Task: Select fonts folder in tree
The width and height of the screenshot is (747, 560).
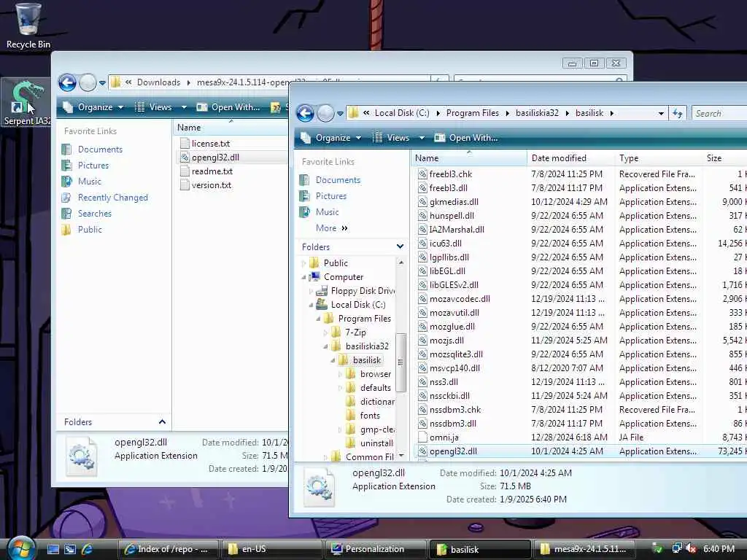Action: [370, 415]
